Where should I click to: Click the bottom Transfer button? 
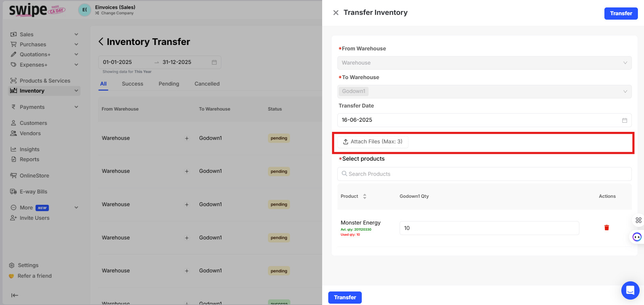pyautogui.click(x=345, y=298)
